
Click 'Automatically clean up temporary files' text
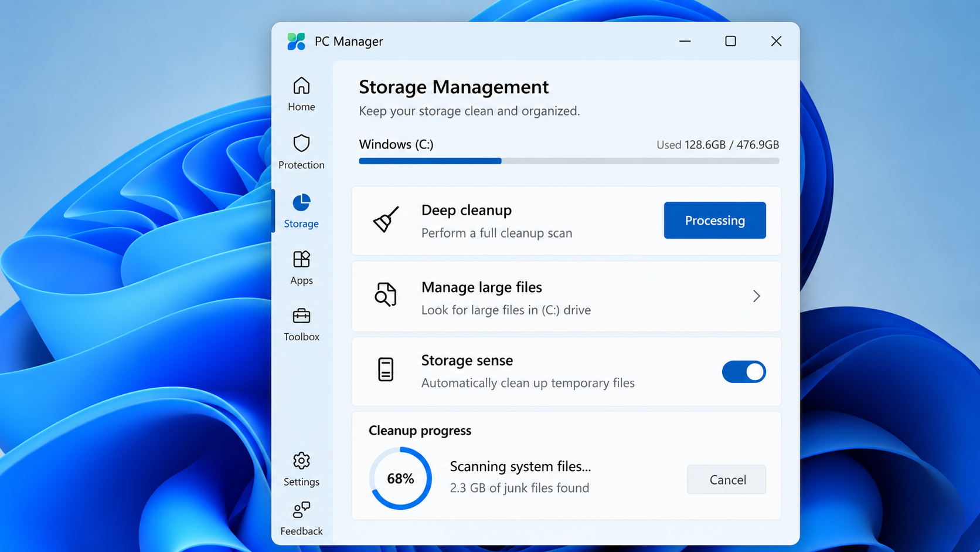(528, 383)
